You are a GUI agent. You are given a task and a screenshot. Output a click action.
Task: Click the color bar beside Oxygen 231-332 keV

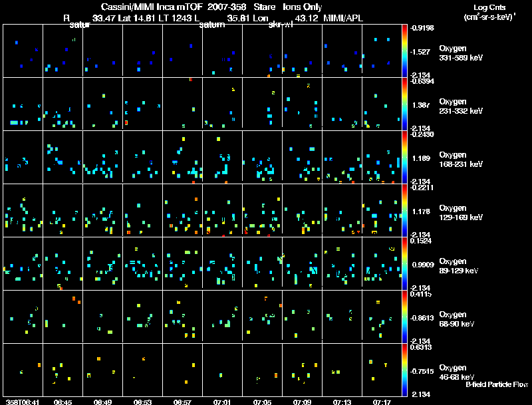tap(404, 104)
